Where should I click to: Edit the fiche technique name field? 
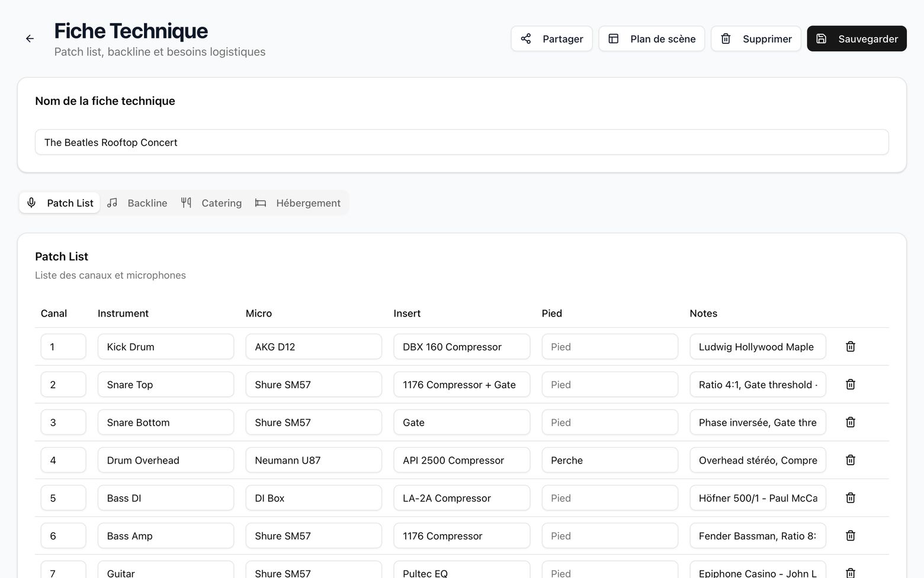(461, 142)
